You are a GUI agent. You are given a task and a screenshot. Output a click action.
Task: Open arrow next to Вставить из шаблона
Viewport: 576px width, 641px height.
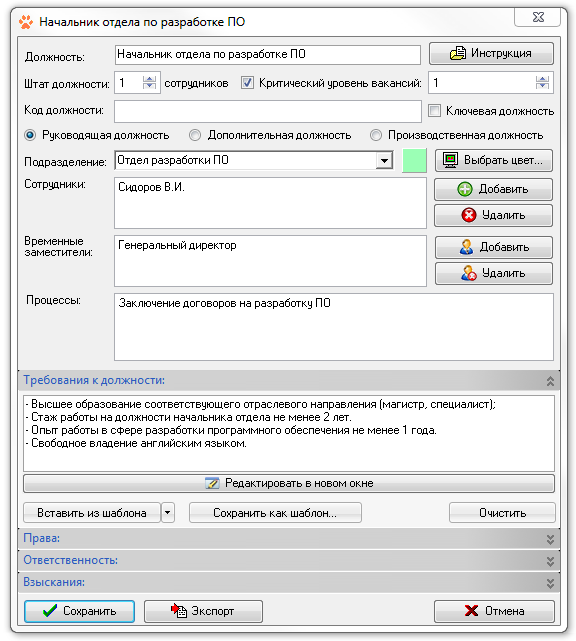168,513
